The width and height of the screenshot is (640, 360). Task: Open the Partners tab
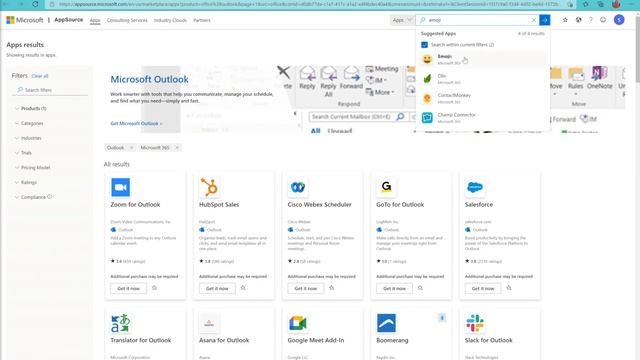click(x=202, y=20)
